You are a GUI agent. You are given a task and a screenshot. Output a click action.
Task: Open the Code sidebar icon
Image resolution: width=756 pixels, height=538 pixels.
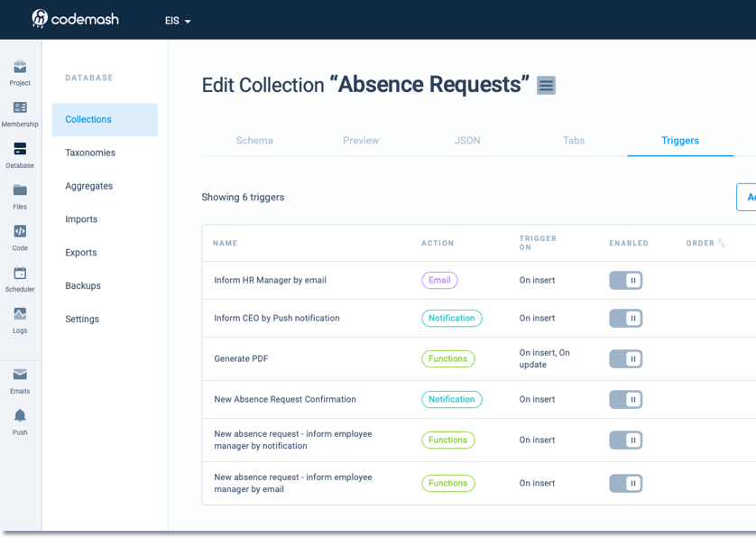tap(20, 238)
